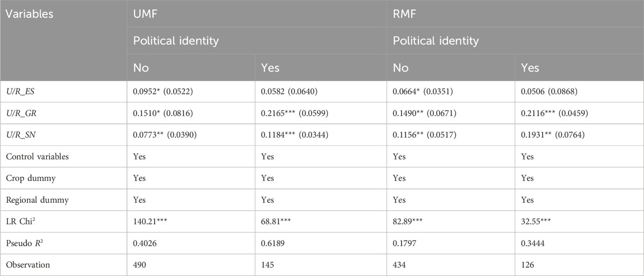Click the Variables column header
This screenshot has height=276, width=644.
30,14
